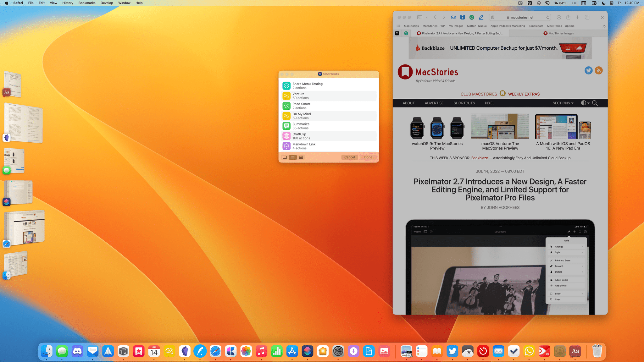Click the SHORTCUTS tab on MacStories
This screenshot has width=644, height=362.
464,103
